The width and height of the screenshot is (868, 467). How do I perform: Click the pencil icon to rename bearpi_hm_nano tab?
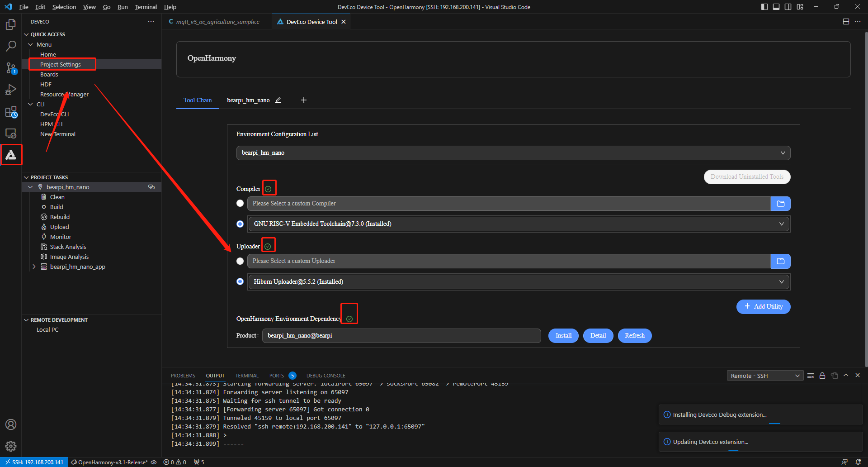tap(278, 100)
